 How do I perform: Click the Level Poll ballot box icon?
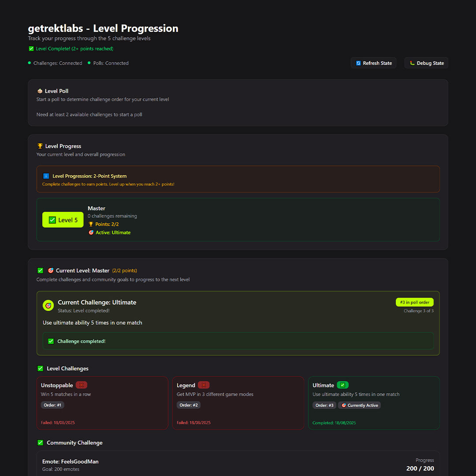pyautogui.click(x=40, y=91)
